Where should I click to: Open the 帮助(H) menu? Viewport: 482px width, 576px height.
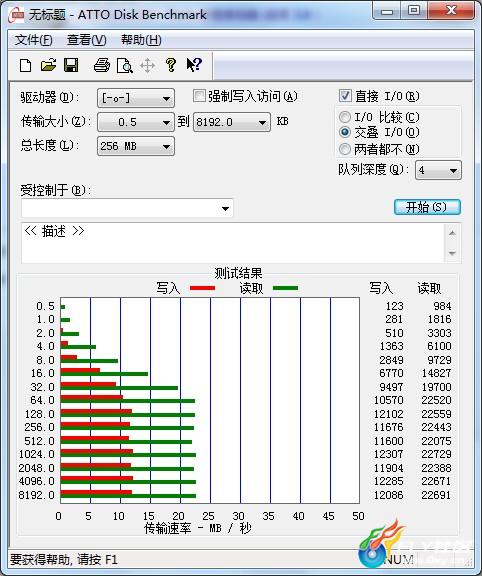tap(141, 40)
